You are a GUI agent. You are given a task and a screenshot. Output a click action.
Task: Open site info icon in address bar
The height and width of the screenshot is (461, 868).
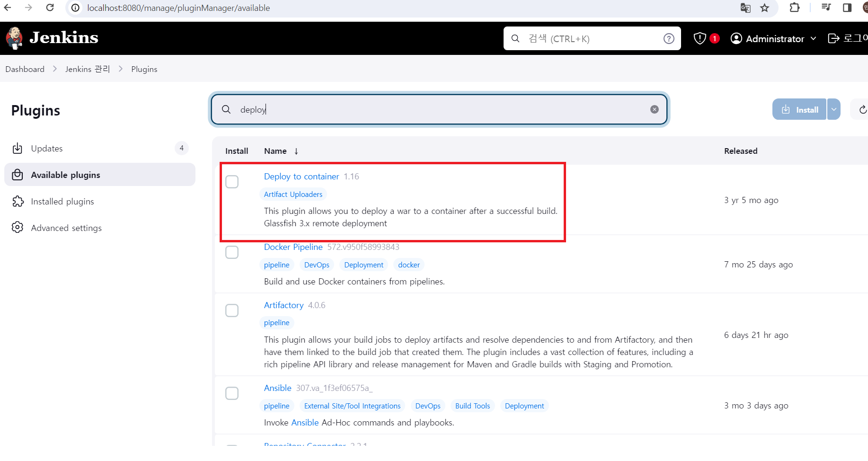tap(75, 8)
